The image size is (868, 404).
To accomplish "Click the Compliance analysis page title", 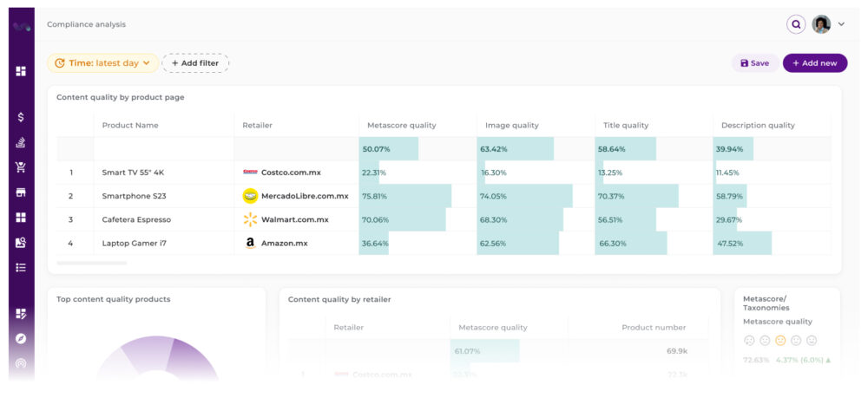I will click(86, 24).
